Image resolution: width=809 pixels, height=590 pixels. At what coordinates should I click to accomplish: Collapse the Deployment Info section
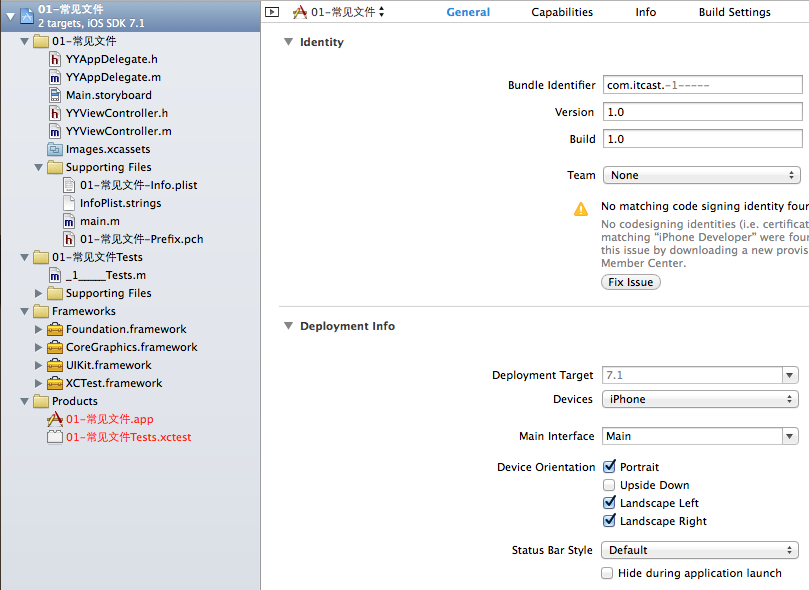click(x=288, y=326)
